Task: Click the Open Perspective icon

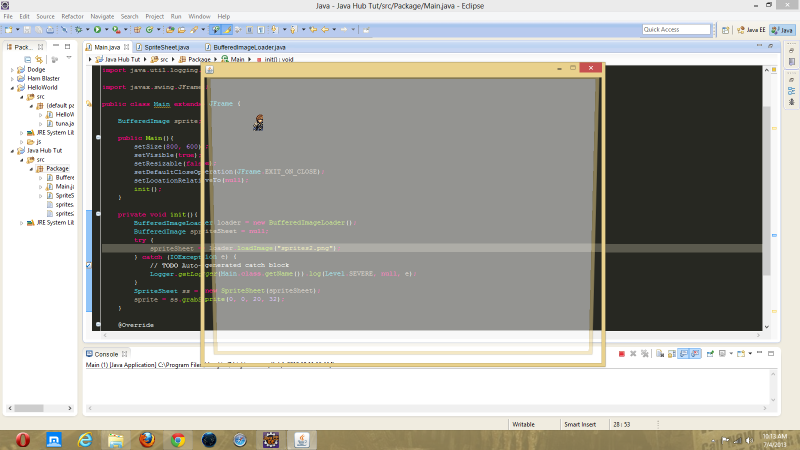Action: 725,30
